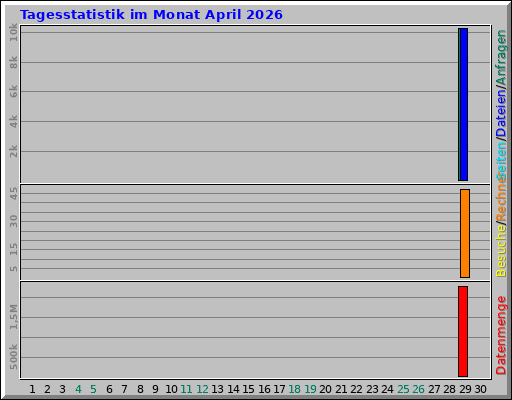Click the 1,5M y-axis label
Screen dimensions: 512x400
coord(13,317)
